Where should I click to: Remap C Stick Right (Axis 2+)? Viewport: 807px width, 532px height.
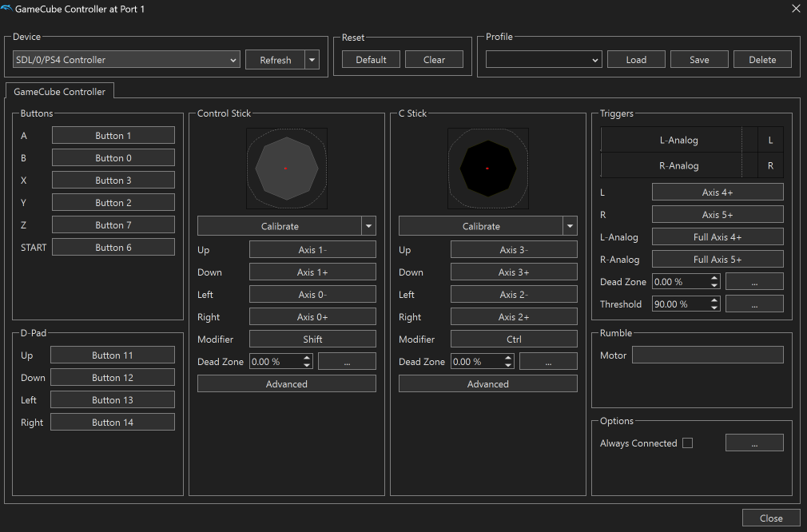[514, 317]
